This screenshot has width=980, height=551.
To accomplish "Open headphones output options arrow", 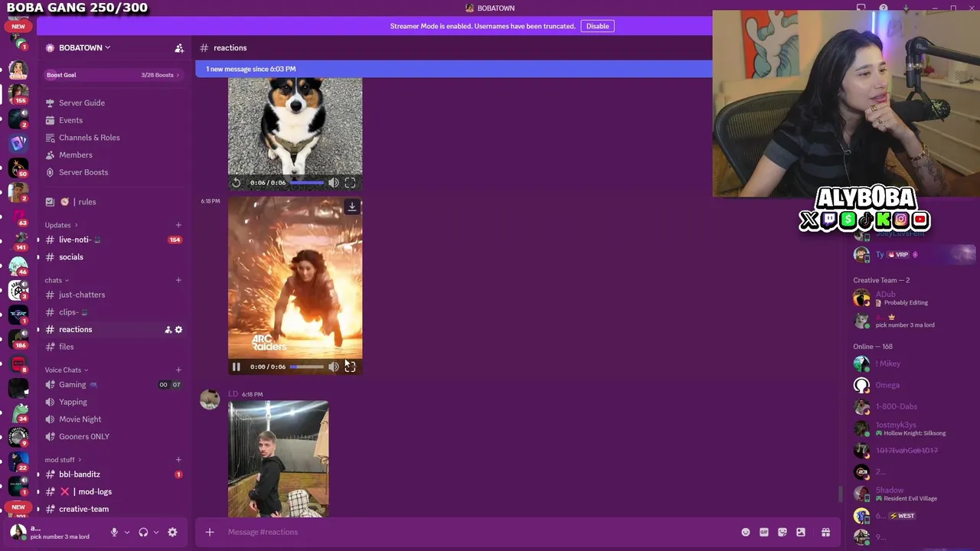I will coord(156,533).
